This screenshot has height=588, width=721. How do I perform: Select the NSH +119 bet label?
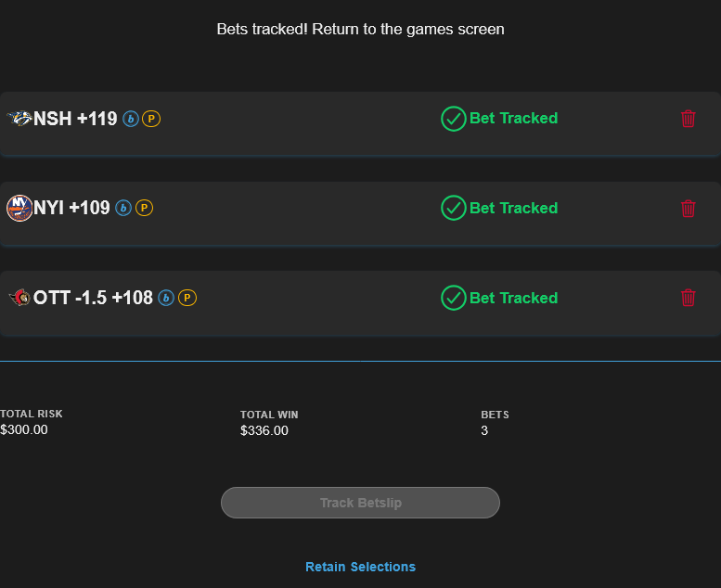tap(75, 119)
